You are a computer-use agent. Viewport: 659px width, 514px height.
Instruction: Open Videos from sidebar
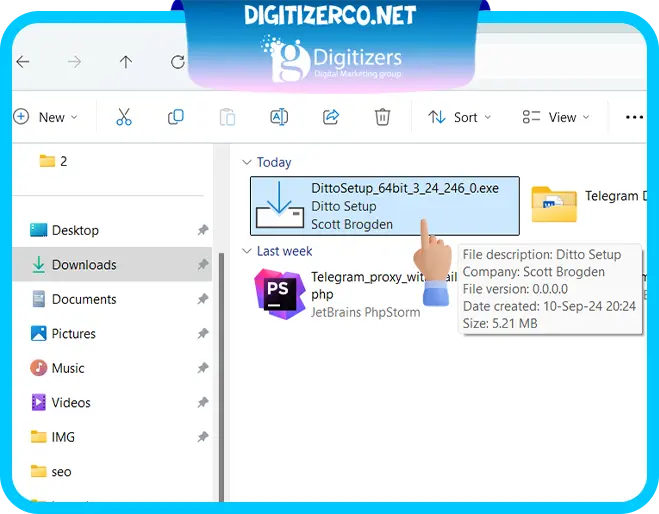click(61, 403)
